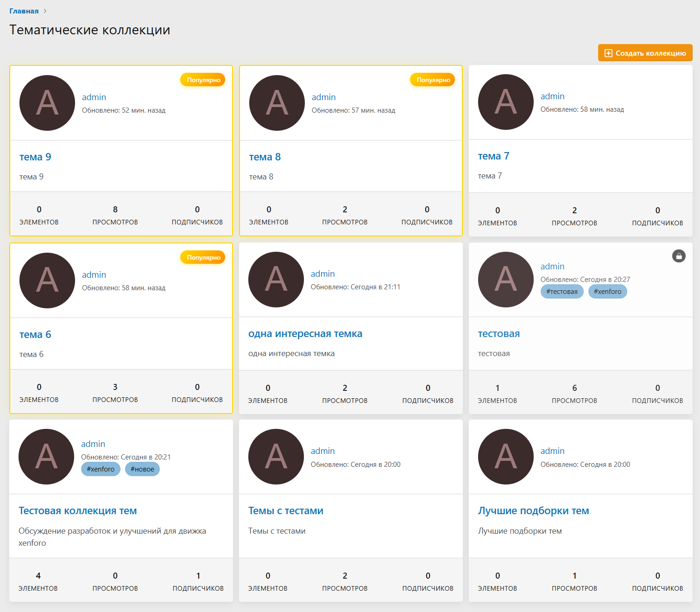700x612 pixels.
Task: Click #xenforo tag on тестовая card
Action: point(607,292)
